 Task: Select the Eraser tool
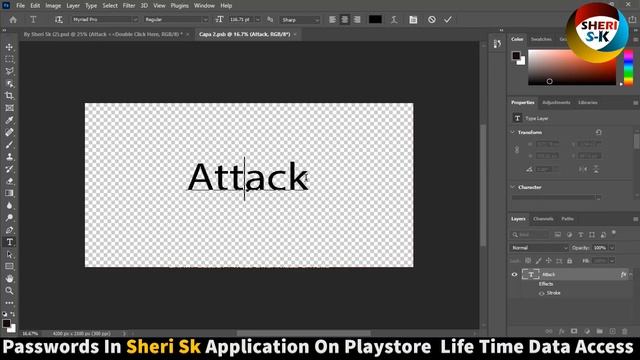pyautogui.click(x=9, y=181)
